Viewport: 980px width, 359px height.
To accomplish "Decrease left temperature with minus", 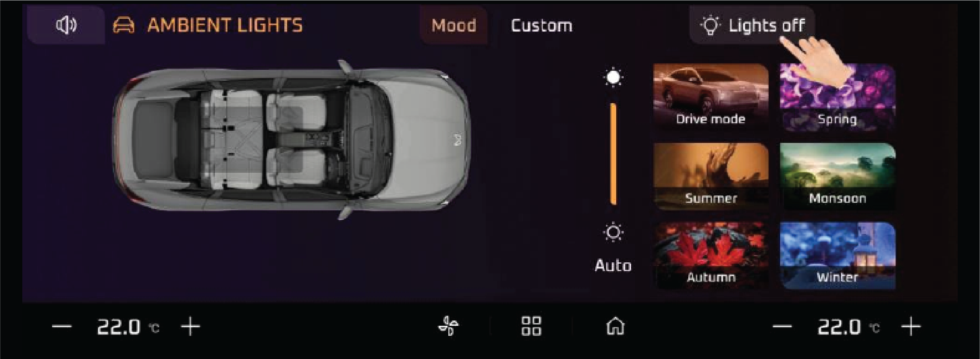I will pos(62,327).
